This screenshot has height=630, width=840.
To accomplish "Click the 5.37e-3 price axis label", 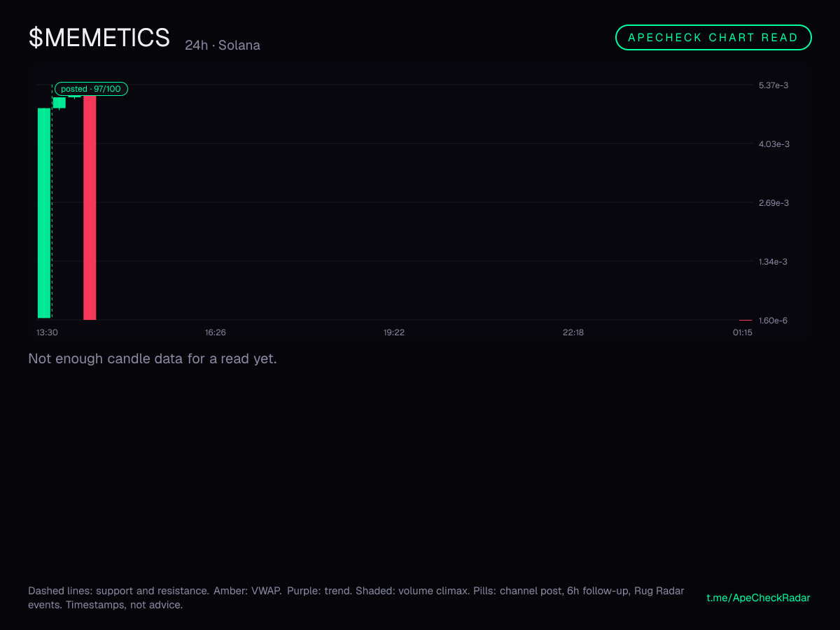I will (773, 85).
